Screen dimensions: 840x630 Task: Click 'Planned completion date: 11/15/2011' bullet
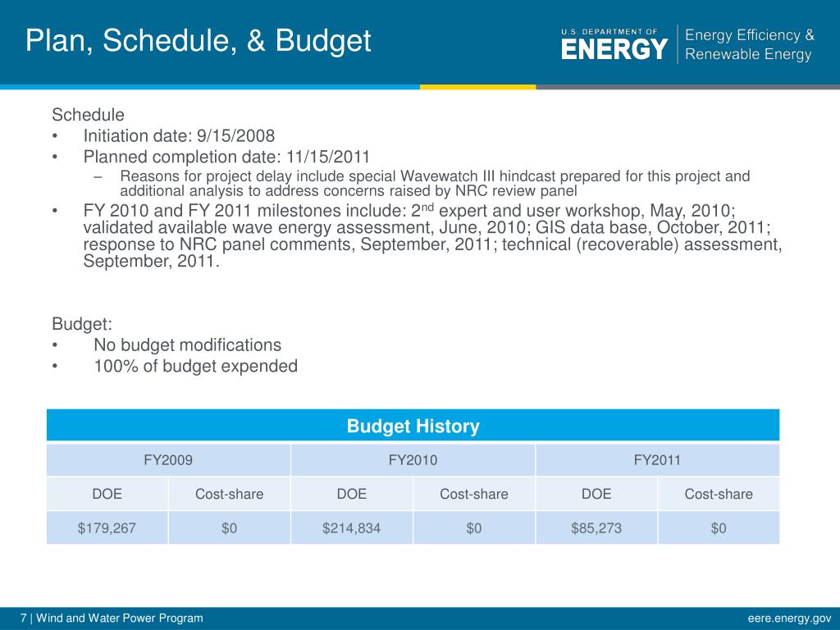click(x=226, y=157)
